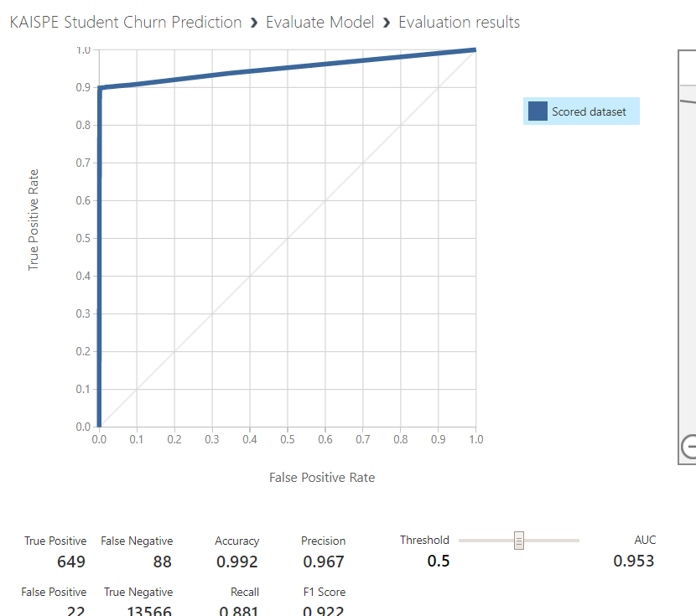Click the AUC value 0.953
696x616 pixels.
[633, 561]
